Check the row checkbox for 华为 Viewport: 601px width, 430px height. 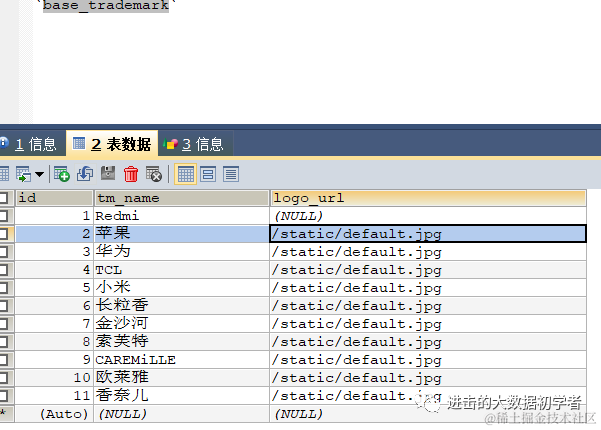click(4, 252)
